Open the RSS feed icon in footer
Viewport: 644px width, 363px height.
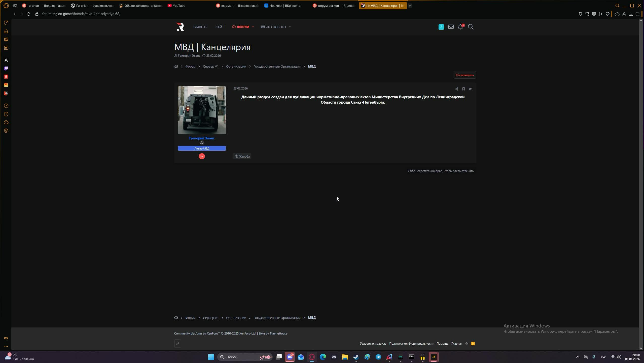(x=473, y=344)
